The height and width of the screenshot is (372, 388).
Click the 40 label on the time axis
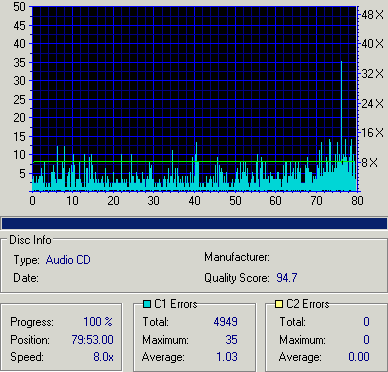pyautogui.click(x=194, y=201)
